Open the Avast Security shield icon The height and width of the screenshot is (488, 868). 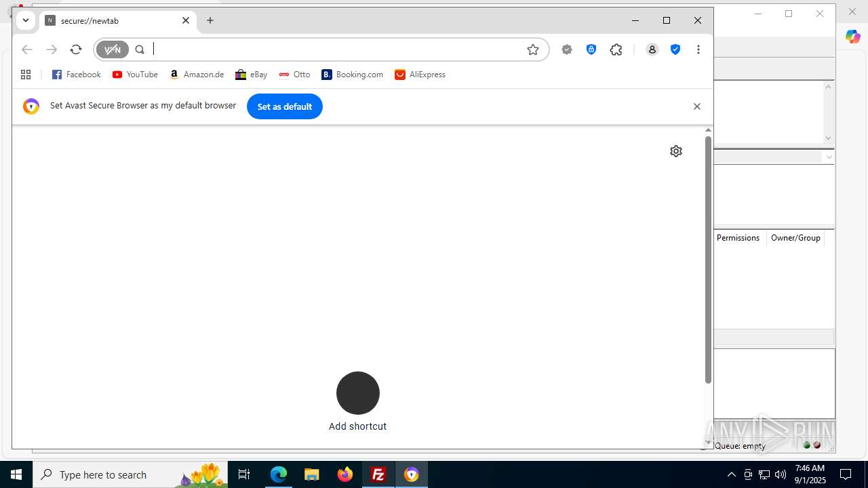click(675, 49)
